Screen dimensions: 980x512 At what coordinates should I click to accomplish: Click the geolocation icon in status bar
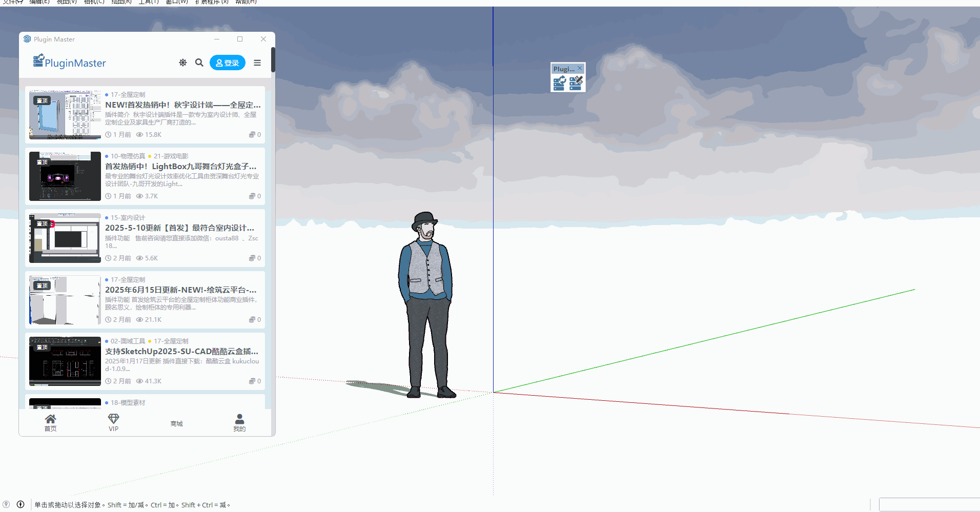pyautogui.click(x=6, y=504)
